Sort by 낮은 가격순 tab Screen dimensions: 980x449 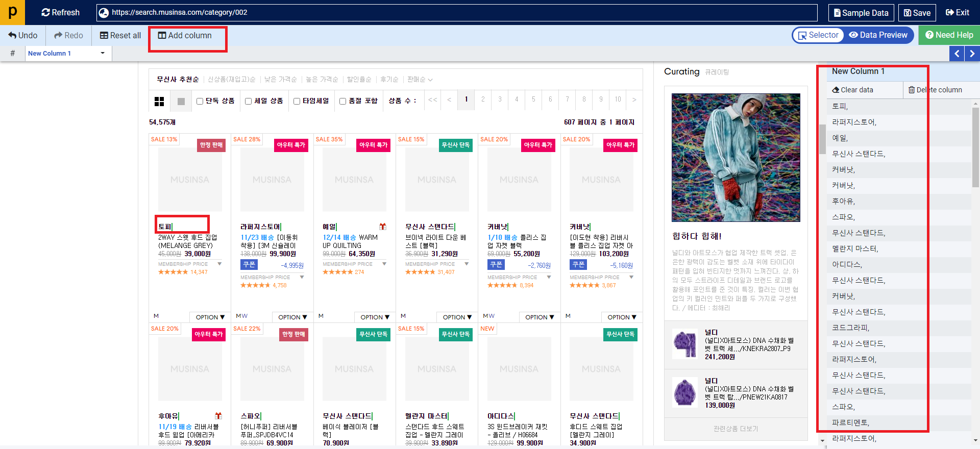[x=280, y=80]
